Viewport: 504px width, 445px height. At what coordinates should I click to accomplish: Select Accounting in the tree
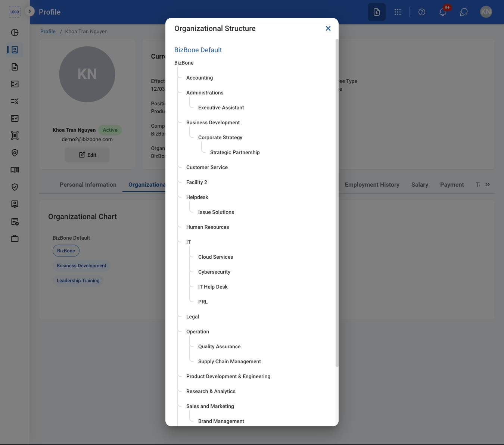click(200, 78)
